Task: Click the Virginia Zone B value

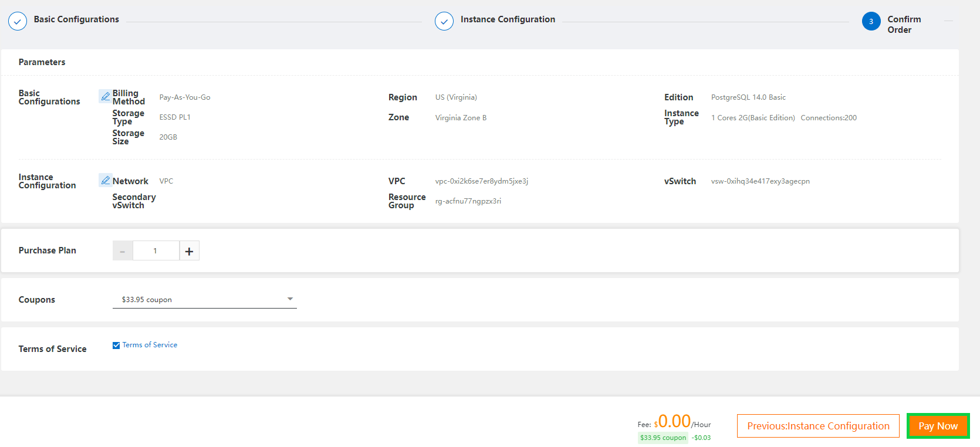Action: pos(461,118)
